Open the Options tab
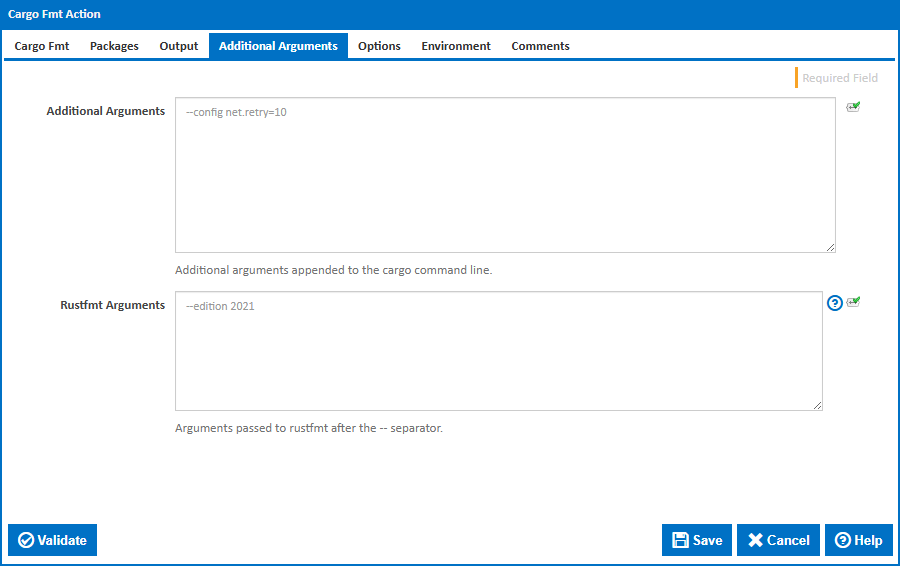Screen dimensions: 900x566 click(x=379, y=46)
